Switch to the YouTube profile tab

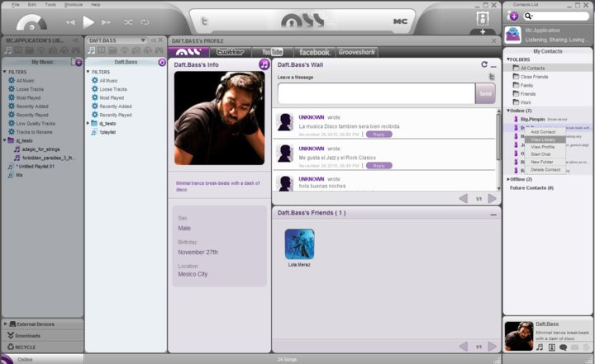tap(273, 52)
